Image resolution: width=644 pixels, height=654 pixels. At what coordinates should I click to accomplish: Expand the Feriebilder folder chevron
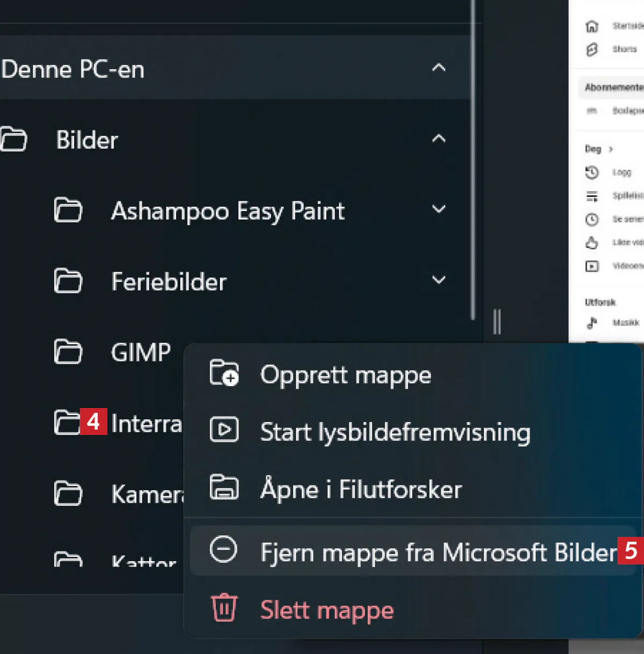[x=439, y=280]
